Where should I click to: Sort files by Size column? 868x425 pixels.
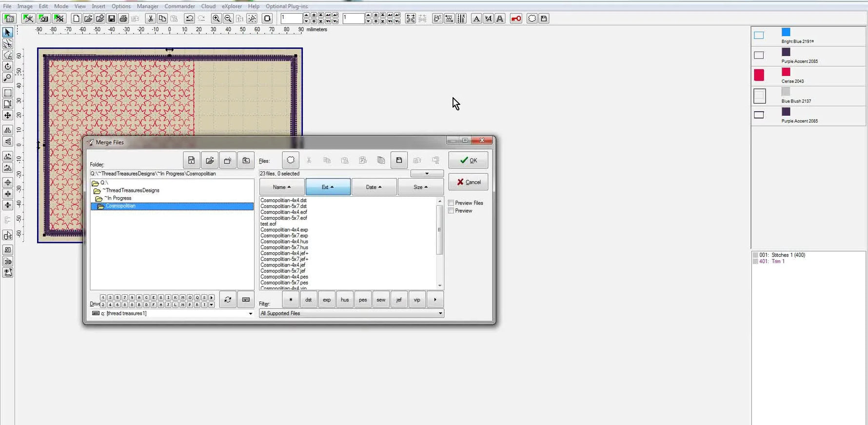pos(420,187)
